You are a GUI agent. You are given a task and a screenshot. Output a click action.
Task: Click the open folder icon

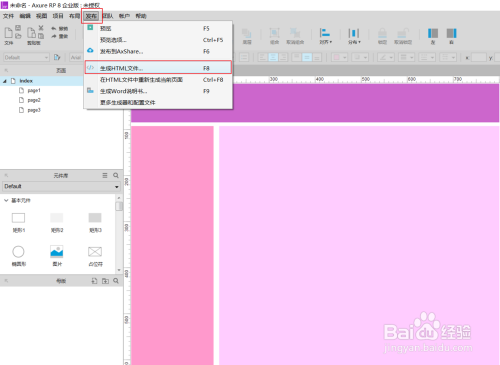click(x=18, y=36)
